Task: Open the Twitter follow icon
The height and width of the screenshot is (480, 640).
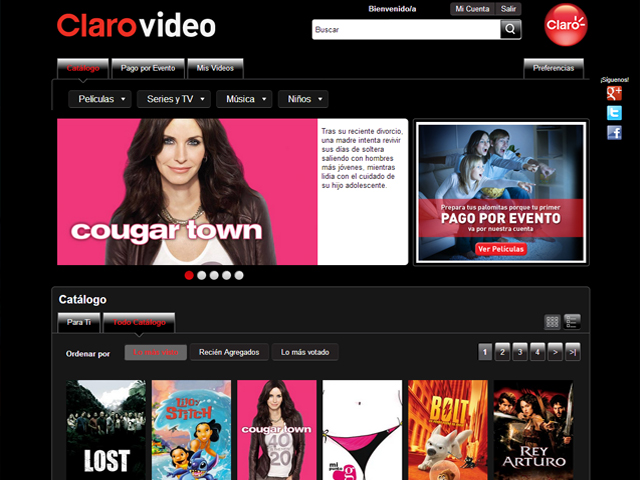Action: click(x=614, y=113)
